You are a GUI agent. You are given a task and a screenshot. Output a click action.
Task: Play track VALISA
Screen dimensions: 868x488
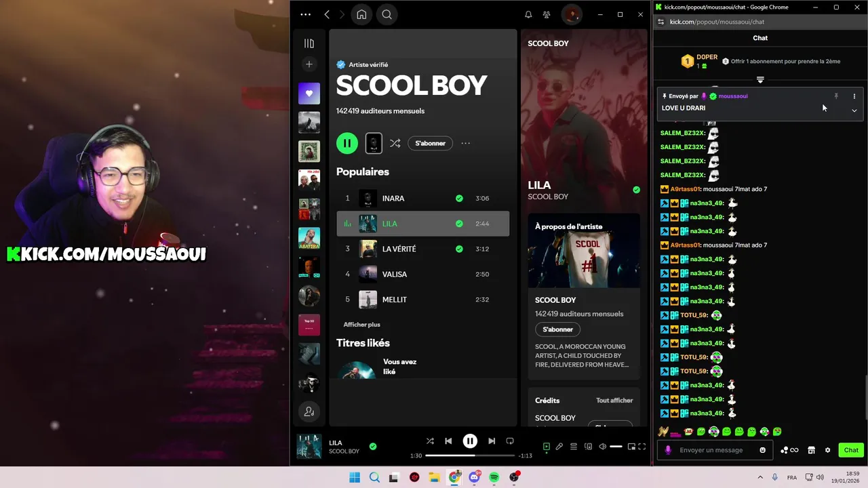(422, 274)
